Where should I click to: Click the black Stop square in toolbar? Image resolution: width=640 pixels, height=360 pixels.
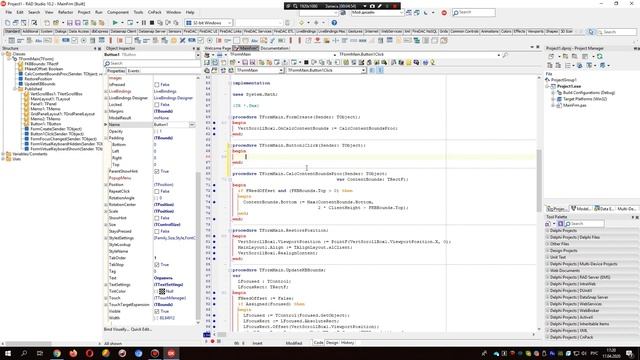point(152,23)
